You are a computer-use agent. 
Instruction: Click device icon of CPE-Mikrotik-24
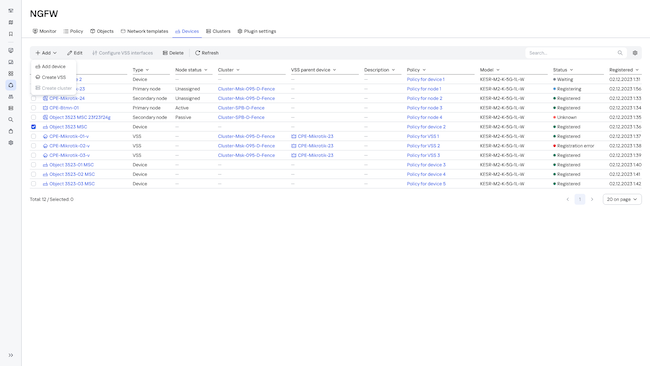(x=45, y=98)
